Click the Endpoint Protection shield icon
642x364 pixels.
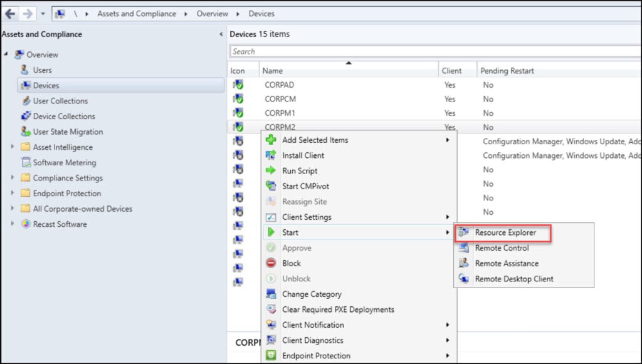pyautogui.click(x=271, y=355)
